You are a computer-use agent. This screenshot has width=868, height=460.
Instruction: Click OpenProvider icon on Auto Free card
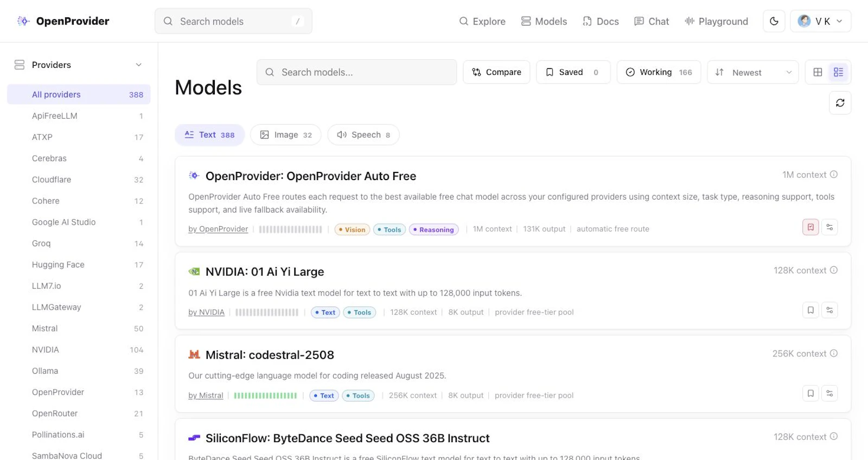pyautogui.click(x=194, y=176)
